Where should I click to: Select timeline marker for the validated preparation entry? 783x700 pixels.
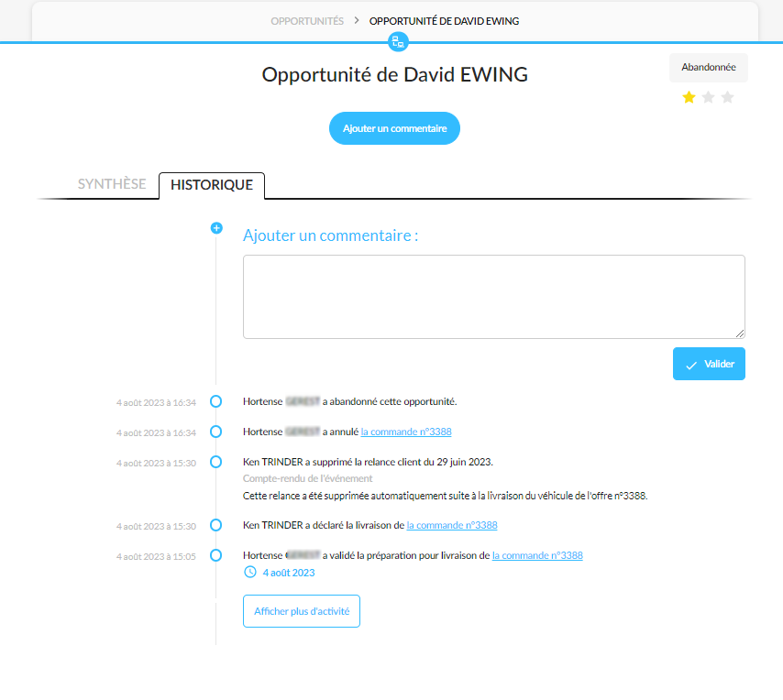point(215,555)
